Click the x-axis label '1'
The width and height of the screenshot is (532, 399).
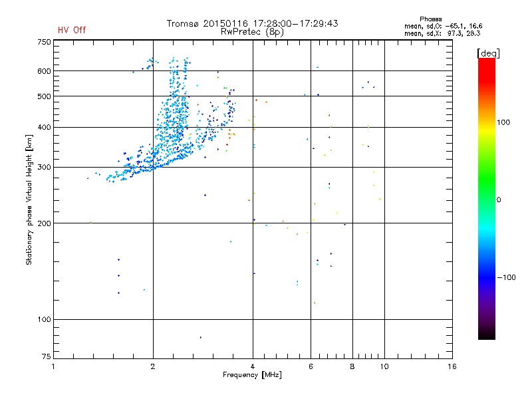click(53, 366)
